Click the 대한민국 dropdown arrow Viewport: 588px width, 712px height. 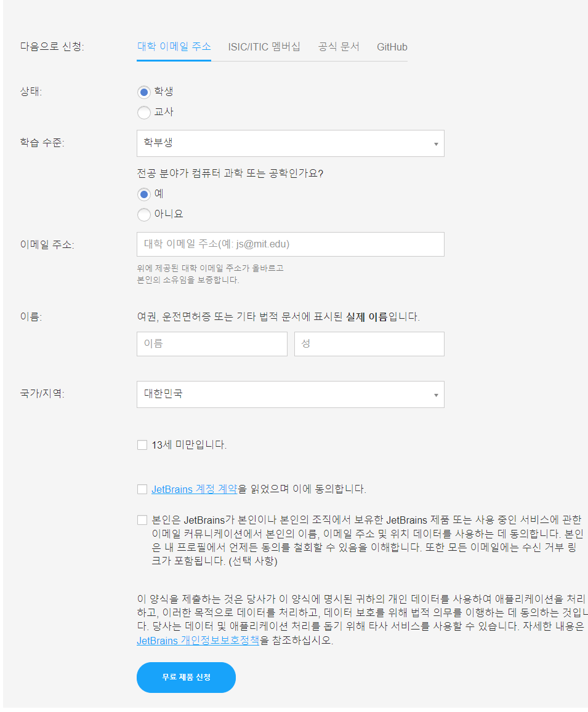pos(436,395)
